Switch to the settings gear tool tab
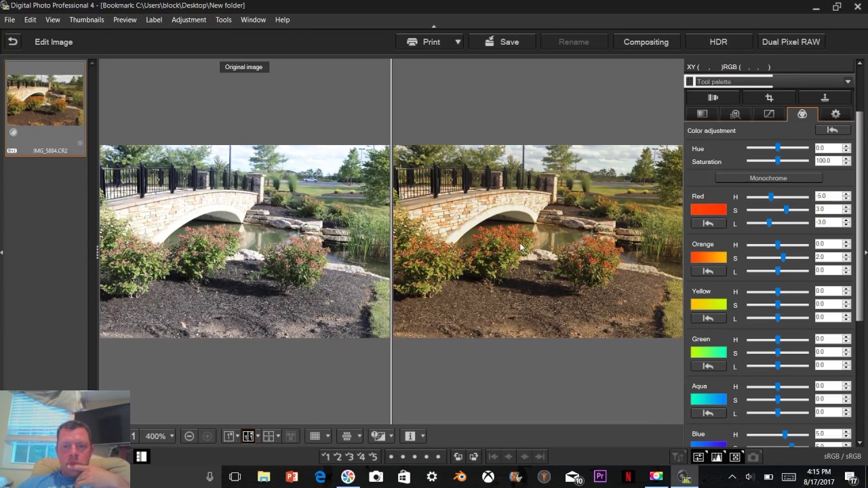The height and width of the screenshot is (488, 868). tap(835, 114)
